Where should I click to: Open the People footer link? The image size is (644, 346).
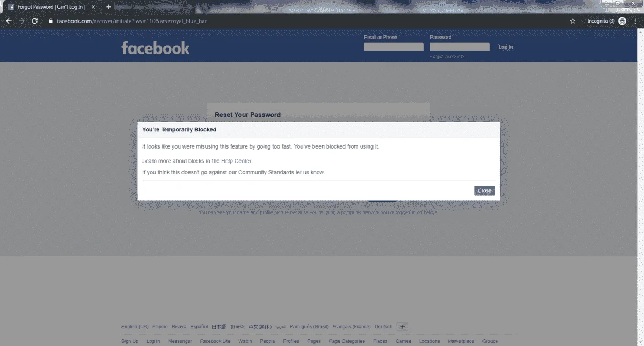pyautogui.click(x=267, y=341)
